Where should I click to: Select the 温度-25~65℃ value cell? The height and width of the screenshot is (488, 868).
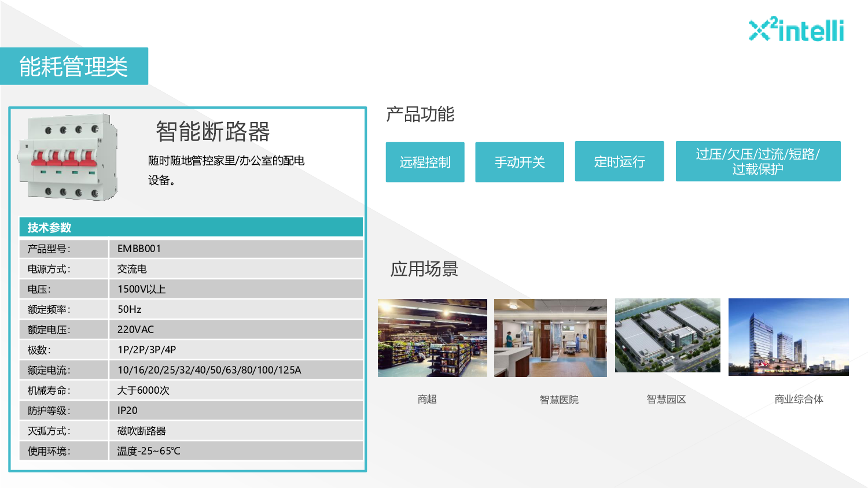tap(236, 451)
